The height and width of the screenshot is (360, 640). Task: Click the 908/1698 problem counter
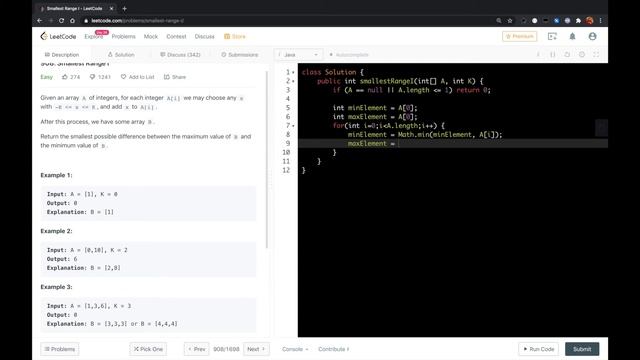click(x=226, y=349)
